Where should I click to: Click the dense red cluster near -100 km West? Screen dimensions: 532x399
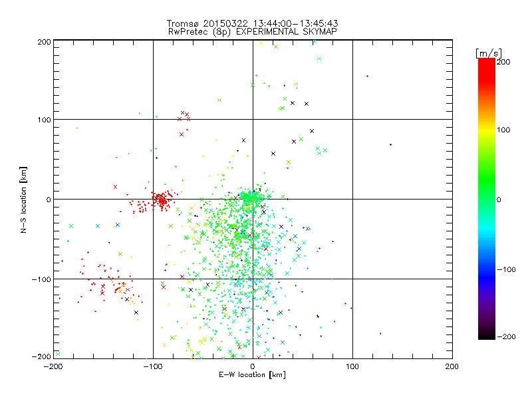tap(162, 200)
